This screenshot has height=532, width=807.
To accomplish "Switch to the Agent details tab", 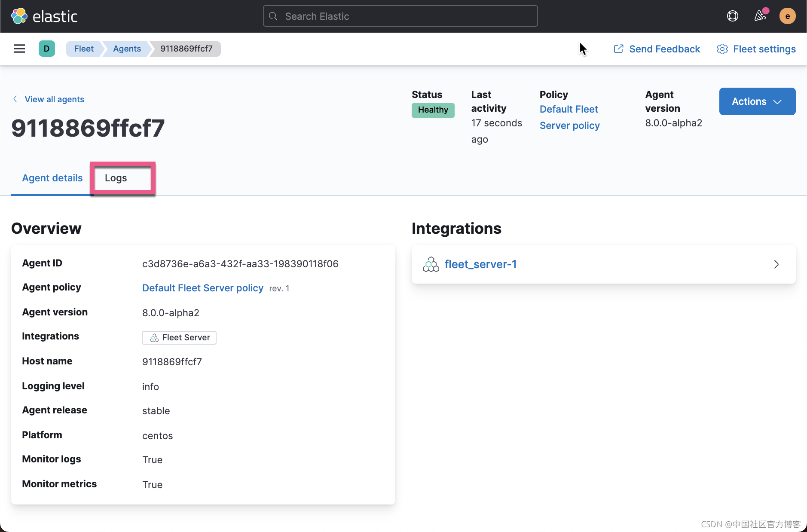I will (52, 178).
